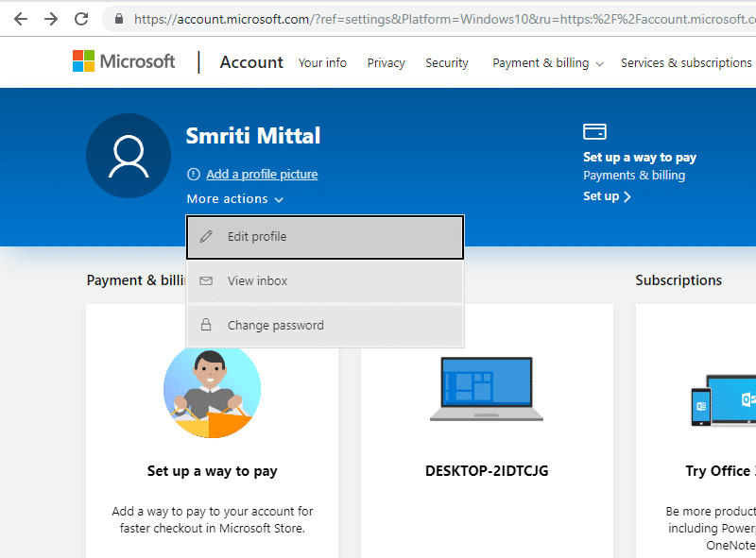Open the Privacy tab
756x558 pixels.
[386, 63]
